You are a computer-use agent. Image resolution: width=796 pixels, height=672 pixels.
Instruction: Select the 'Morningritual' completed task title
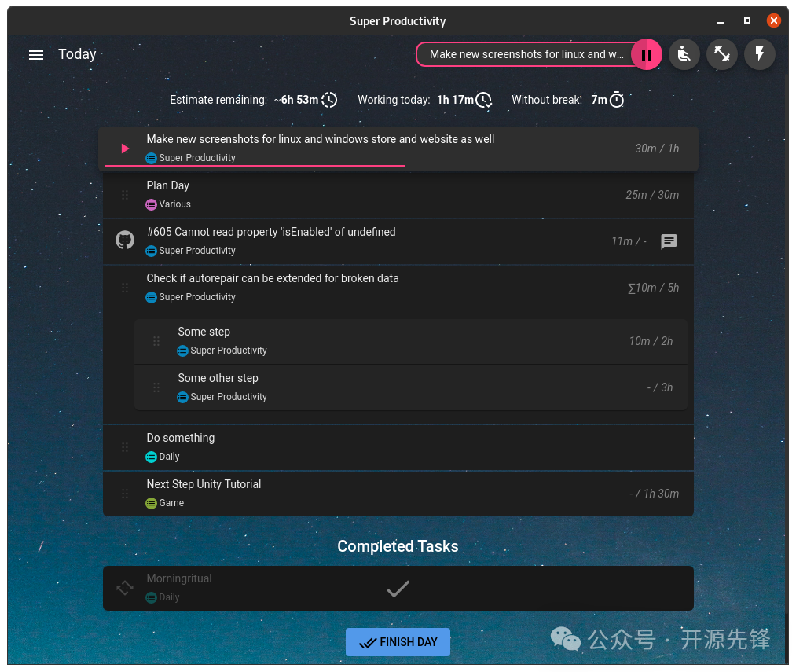(x=179, y=578)
